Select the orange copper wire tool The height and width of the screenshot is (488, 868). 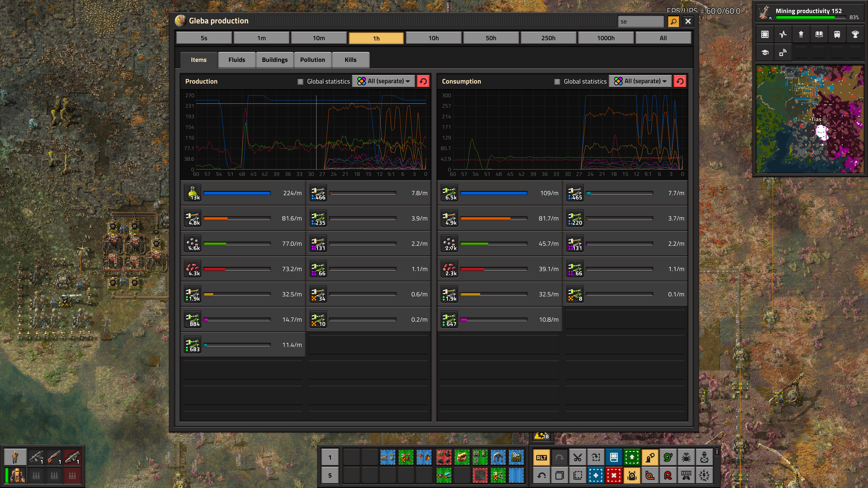(650, 476)
